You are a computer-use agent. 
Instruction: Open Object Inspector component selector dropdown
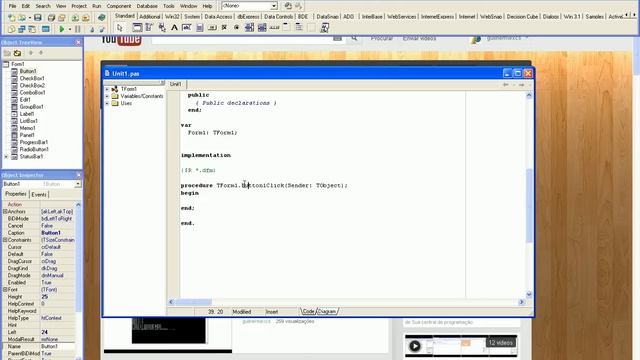coord(78,184)
